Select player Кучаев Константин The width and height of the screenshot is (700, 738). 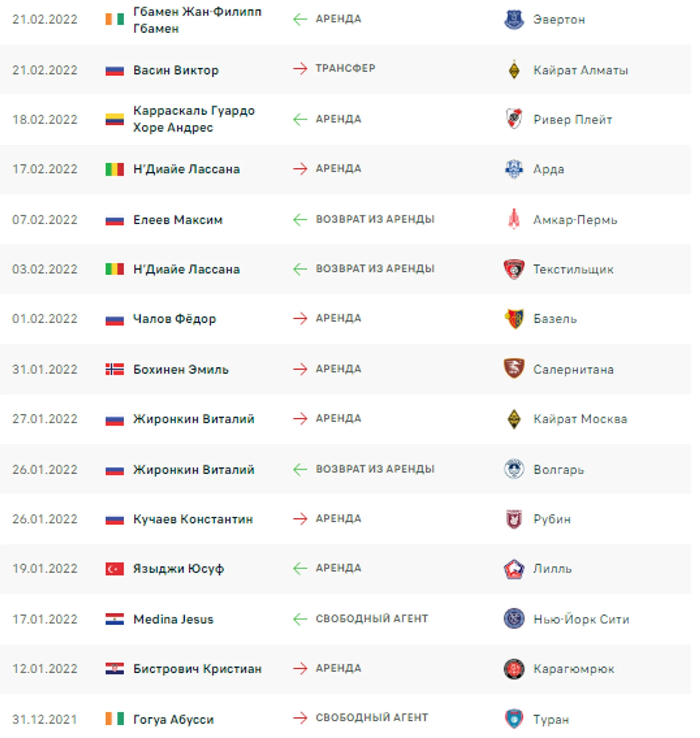[x=193, y=519]
